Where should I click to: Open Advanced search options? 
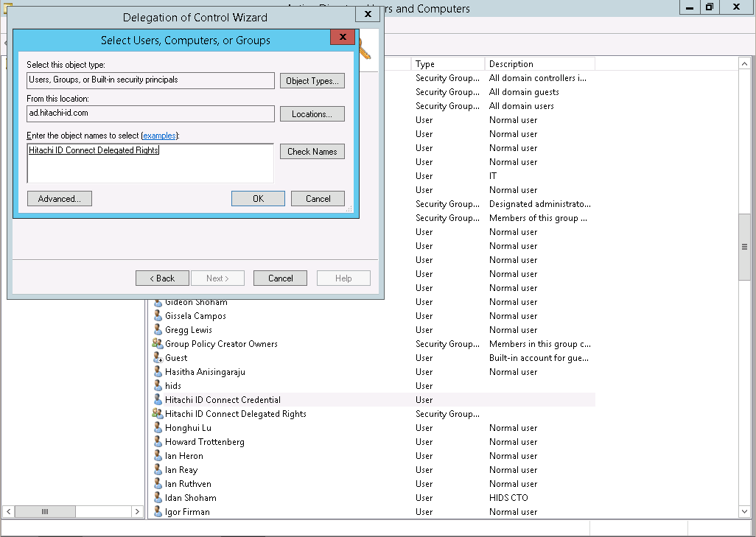pyautogui.click(x=59, y=199)
